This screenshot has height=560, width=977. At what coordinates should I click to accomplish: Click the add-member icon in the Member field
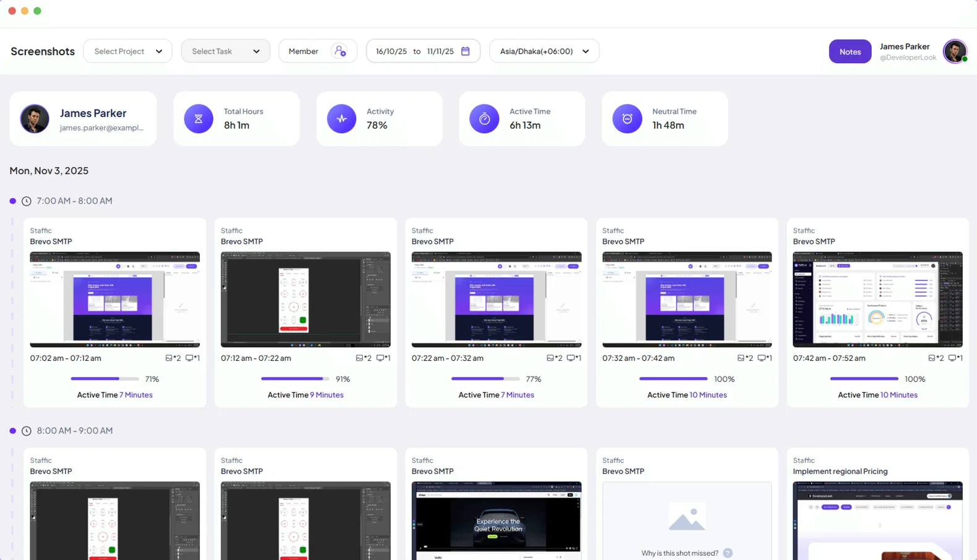(340, 51)
